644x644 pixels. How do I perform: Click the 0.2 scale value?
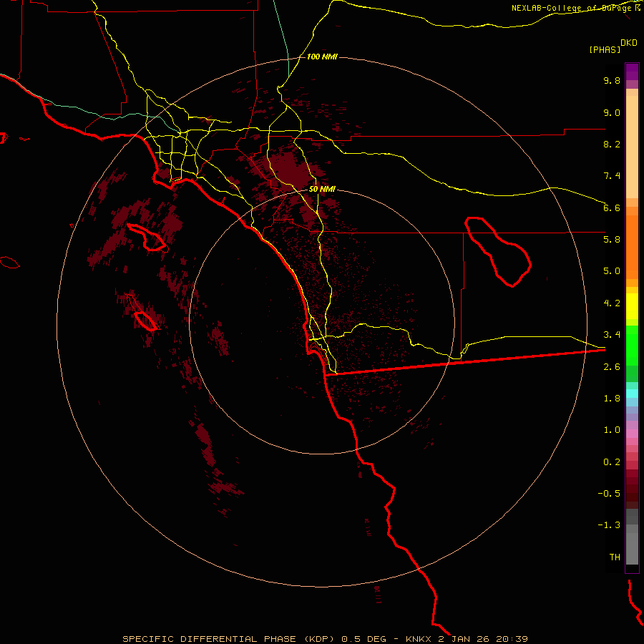[612, 462]
